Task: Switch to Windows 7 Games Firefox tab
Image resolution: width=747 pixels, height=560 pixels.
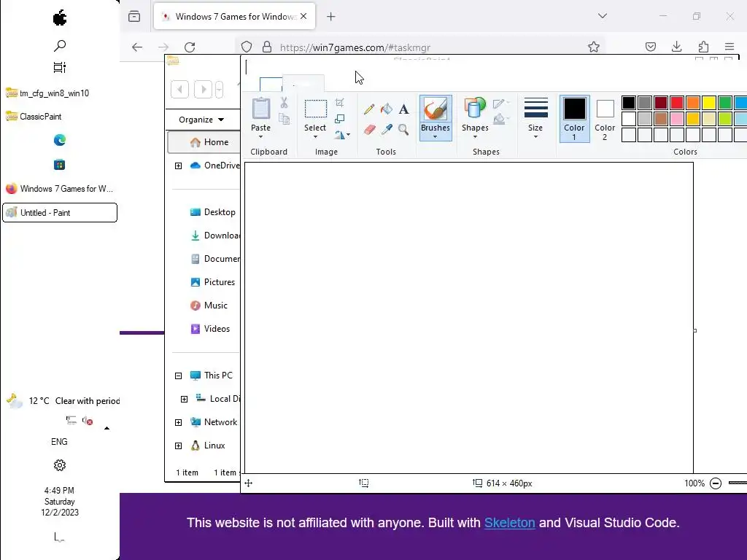Action: (x=234, y=16)
